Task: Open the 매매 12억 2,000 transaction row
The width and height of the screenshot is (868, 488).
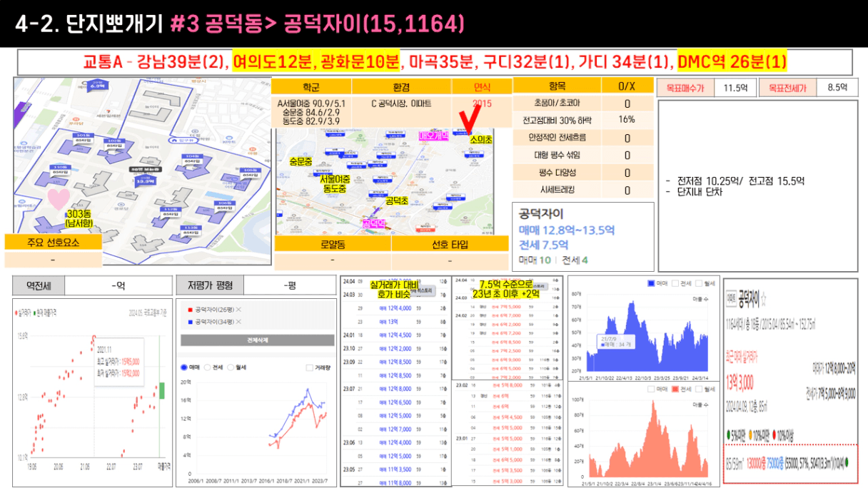Action: [x=395, y=348]
